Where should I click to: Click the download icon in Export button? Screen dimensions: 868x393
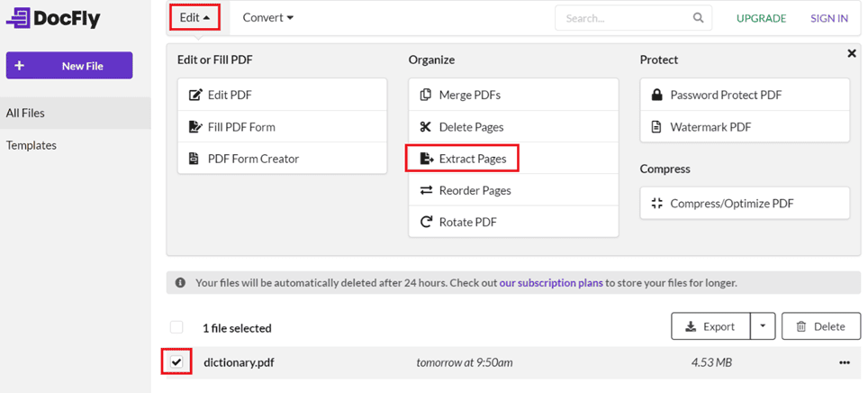[691, 326]
